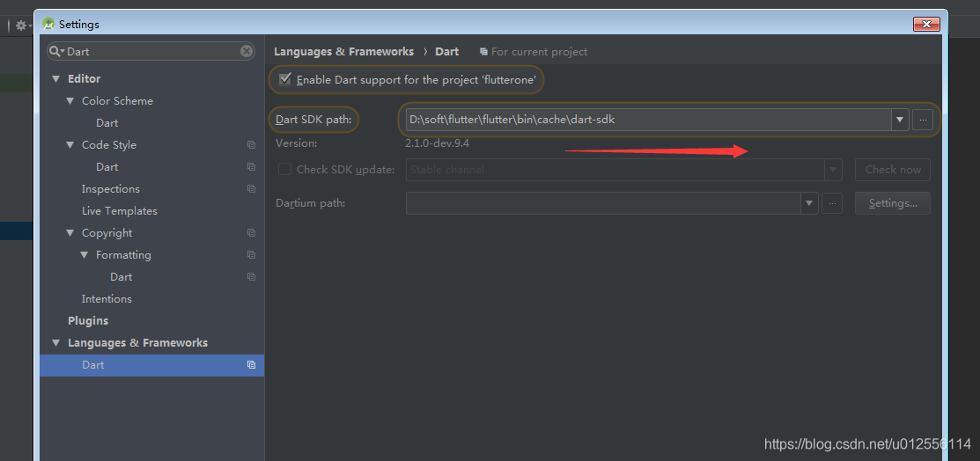The image size is (980, 461).
Task: Click the project icon beside Formatting
Action: pos(251,255)
